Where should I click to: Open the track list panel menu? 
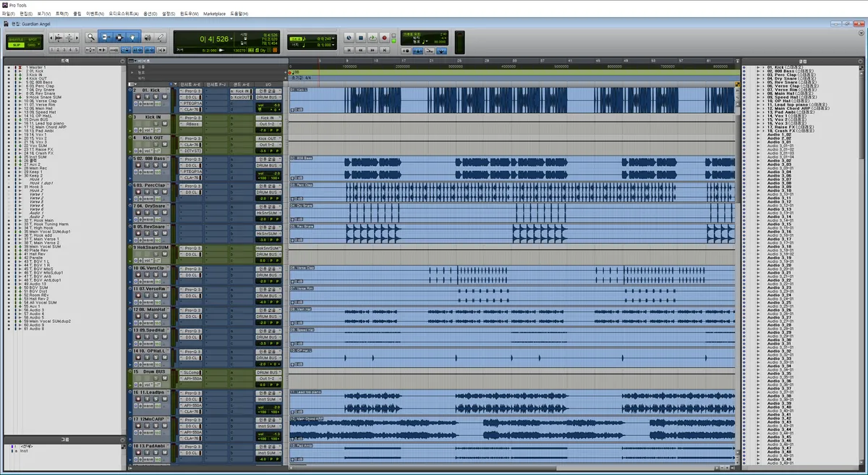click(122, 60)
